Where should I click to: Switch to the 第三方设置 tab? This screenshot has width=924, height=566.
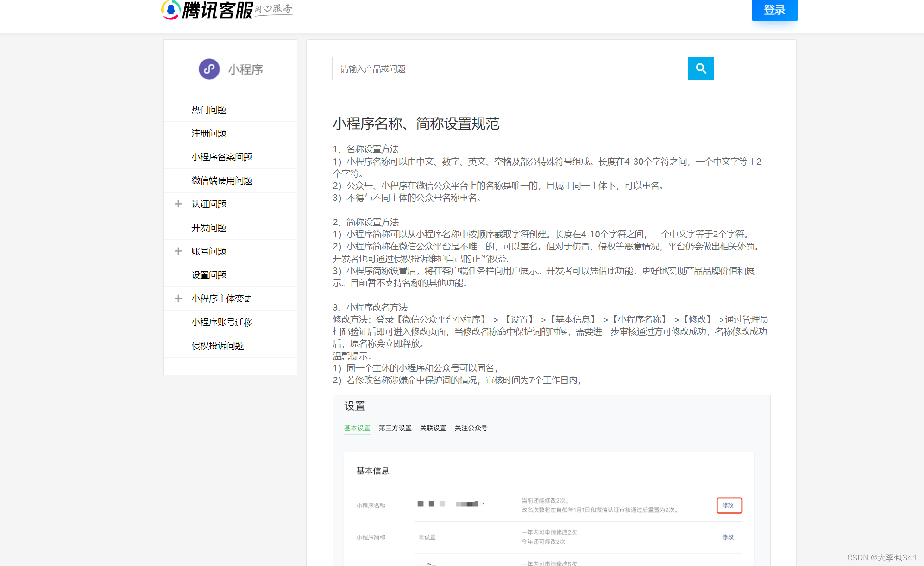[x=395, y=428]
